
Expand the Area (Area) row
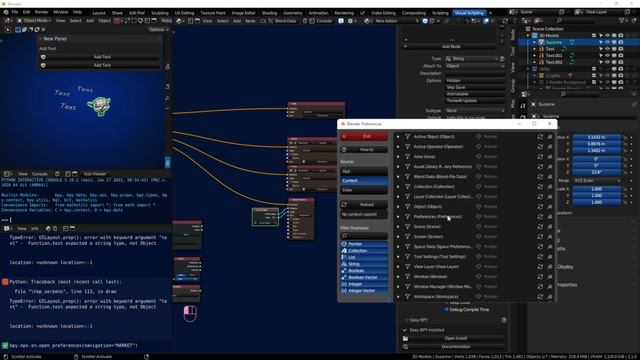(x=398, y=157)
